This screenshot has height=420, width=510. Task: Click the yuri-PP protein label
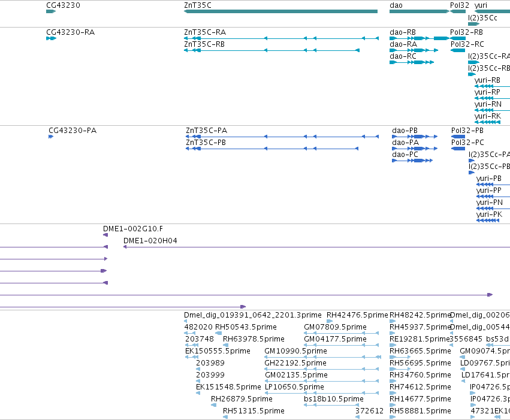[489, 191]
